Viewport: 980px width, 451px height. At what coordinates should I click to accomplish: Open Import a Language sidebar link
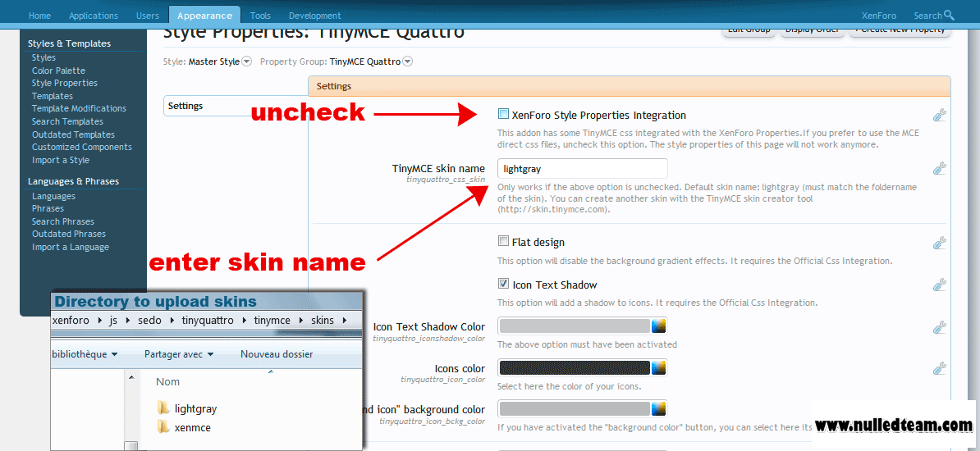coord(71,248)
